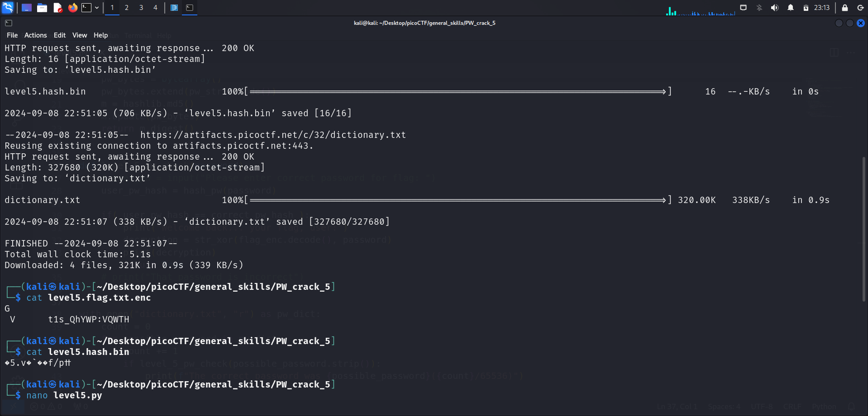The width and height of the screenshot is (868, 416).
Task: Click the wired network connection icon
Action: [743, 8]
